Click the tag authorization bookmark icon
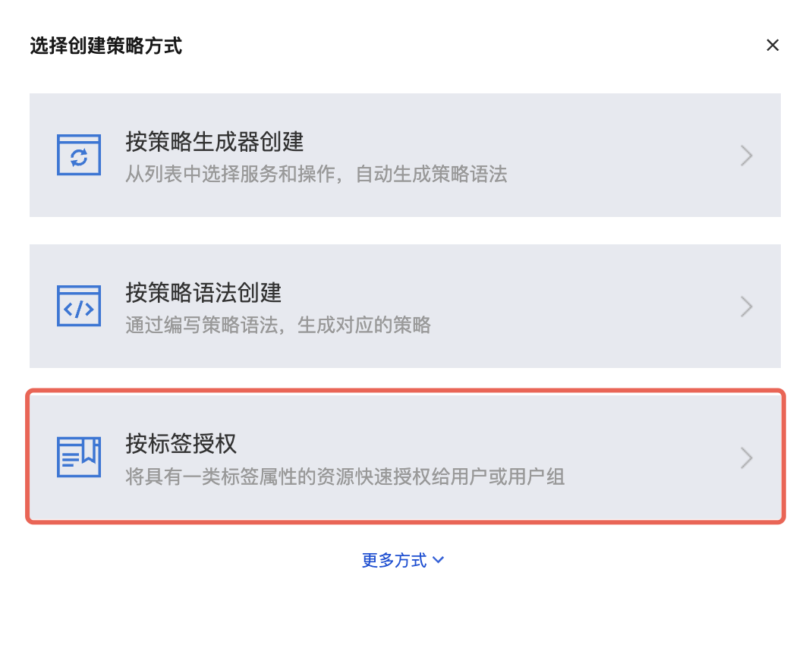The width and height of the screenshot is (812, 648). tap(79, 458)
